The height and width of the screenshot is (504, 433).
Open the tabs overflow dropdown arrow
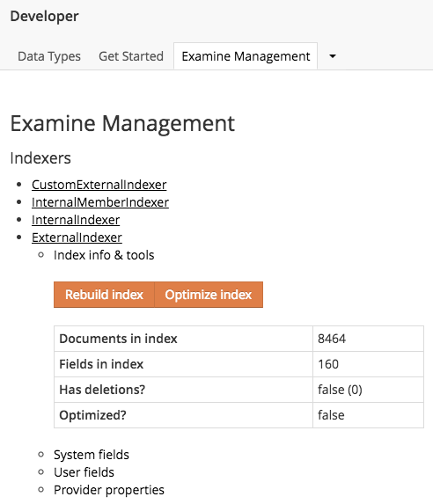click(333, 56)
